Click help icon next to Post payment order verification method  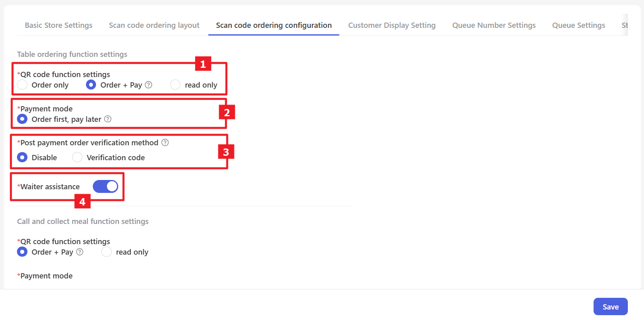(x=165, y=142)
